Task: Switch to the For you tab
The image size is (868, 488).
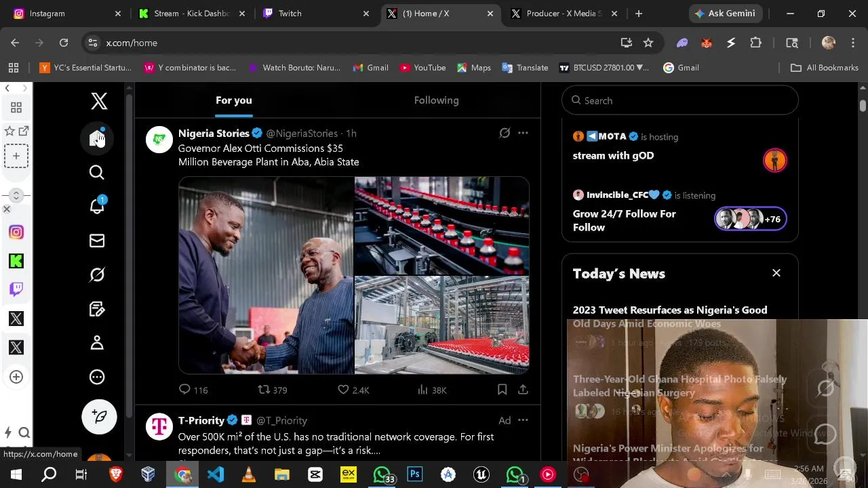Action: click(x=234, y=100)
